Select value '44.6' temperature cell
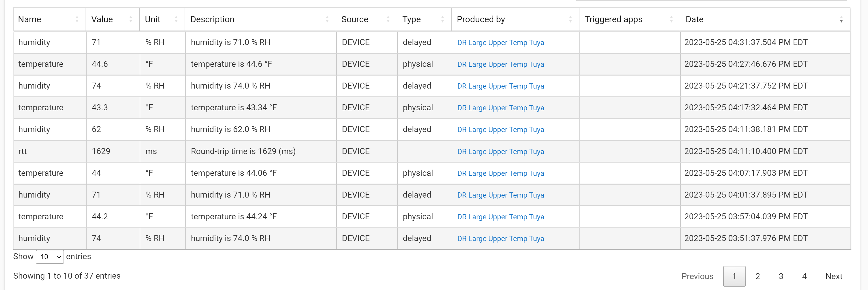The image size is (868, 290). coord(113,64)
